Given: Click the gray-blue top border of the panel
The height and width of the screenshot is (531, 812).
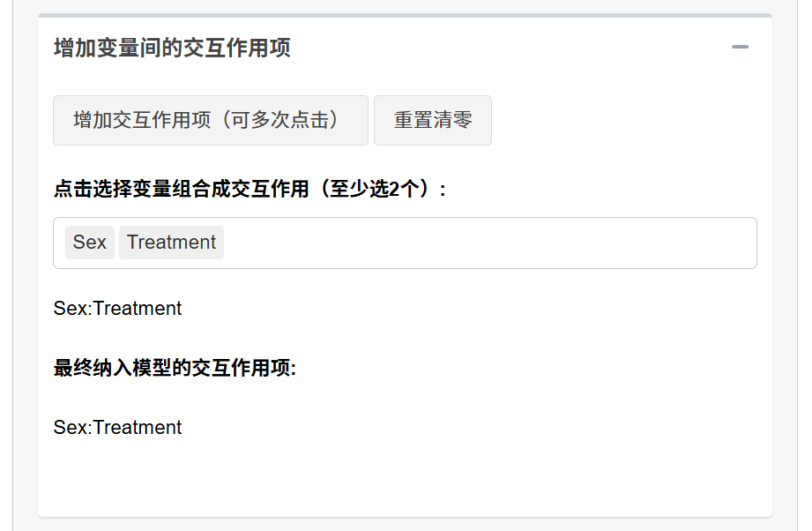Looking at the screenshot, I should click(x=405, y=16).
